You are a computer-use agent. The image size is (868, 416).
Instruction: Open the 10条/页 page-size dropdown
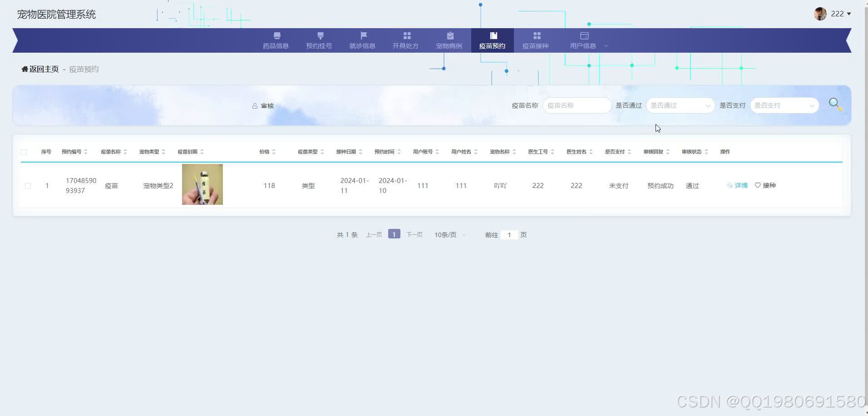(x=449, y=234)
